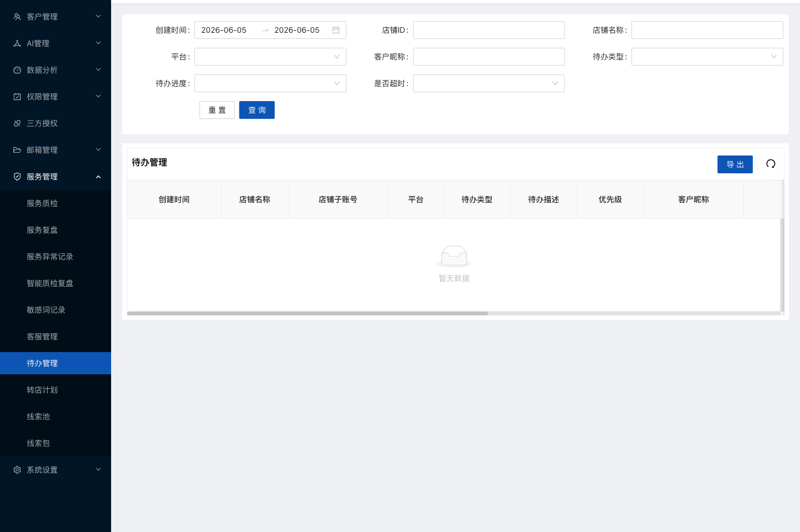Expand the 邮箱管理 menu chevron
This screenshot has width=800, height=532.
click(98, 150)
